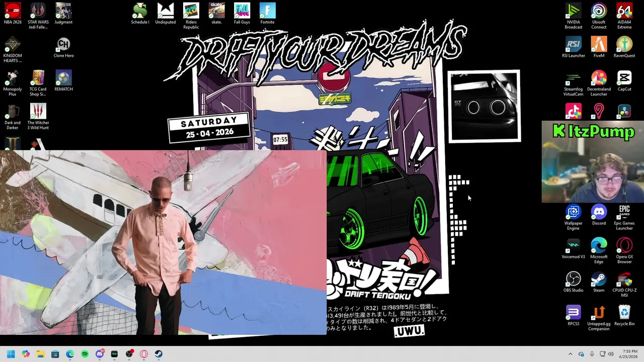Launch Fall Guys from the desktop
This screenshot has height=362, width=644.
242,14
